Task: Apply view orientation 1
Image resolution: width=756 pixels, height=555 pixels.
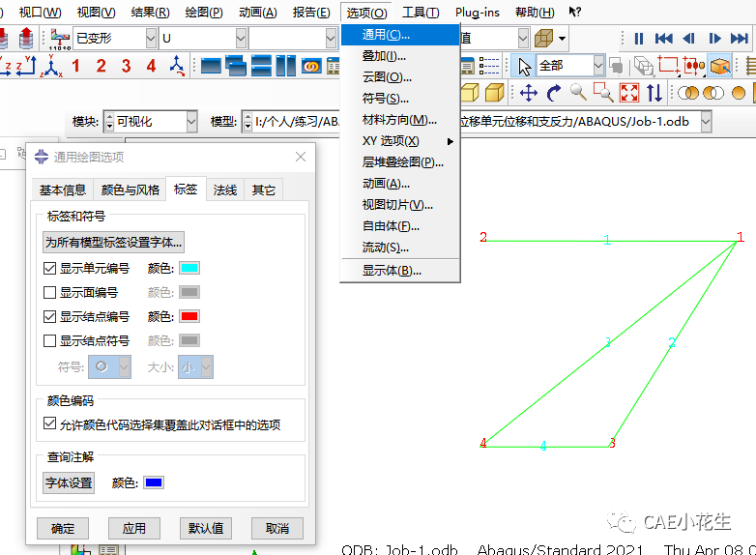Action: coord(75,66)
